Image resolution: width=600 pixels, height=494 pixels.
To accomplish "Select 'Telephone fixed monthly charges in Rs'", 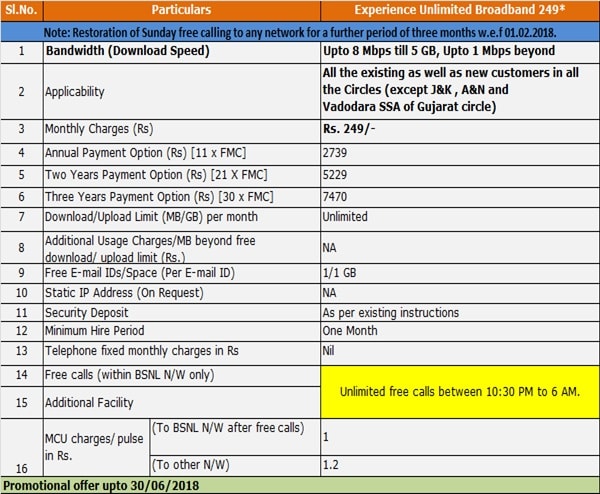I will [x=182, y=353].
